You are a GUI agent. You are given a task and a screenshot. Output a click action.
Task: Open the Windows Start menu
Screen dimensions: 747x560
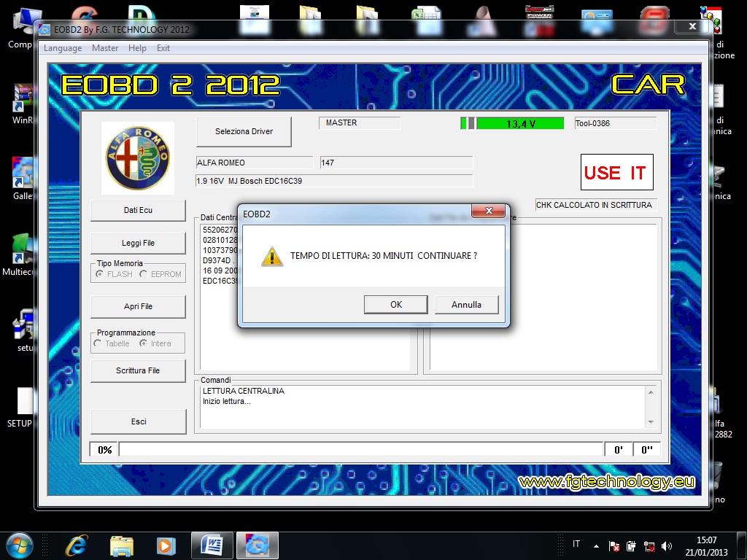(20, 545)
